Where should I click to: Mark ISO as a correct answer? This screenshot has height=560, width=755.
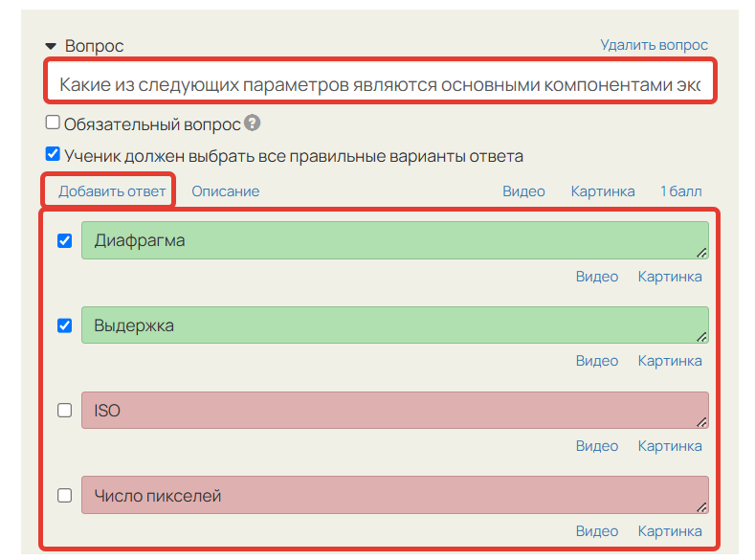click(x=64, y=411)
